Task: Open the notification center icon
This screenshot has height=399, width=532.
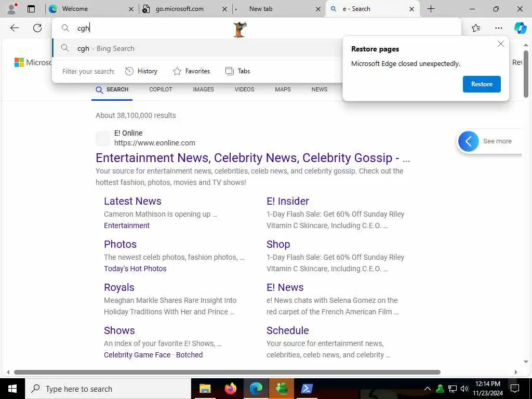Action: point(515,389)
